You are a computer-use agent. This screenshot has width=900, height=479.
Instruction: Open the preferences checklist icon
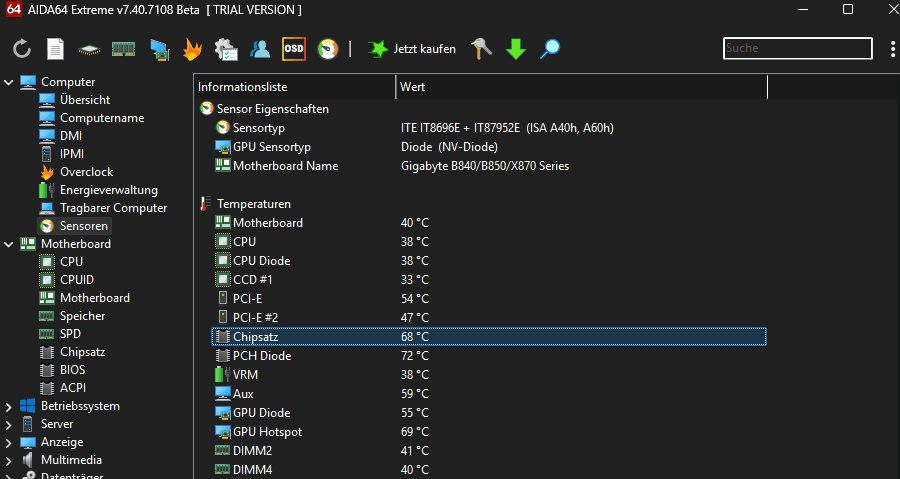coord(226,49)
